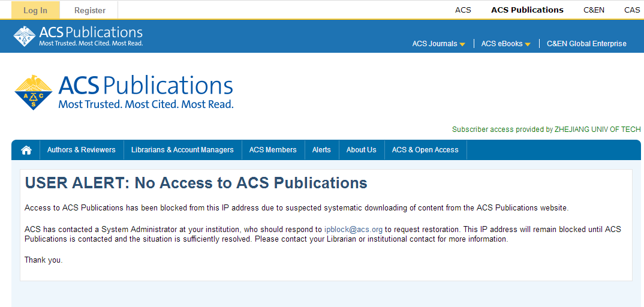Click the 'Thank you.' text
The width and height of the screenshot is (644, 307).
[44, 260]
